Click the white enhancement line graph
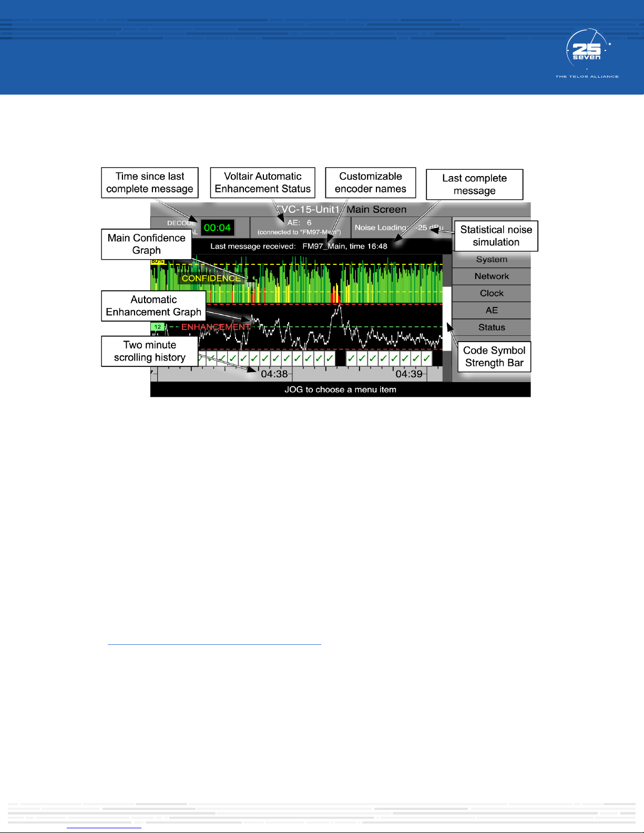This screenshot has height=833, width=644. click(297, 327)
